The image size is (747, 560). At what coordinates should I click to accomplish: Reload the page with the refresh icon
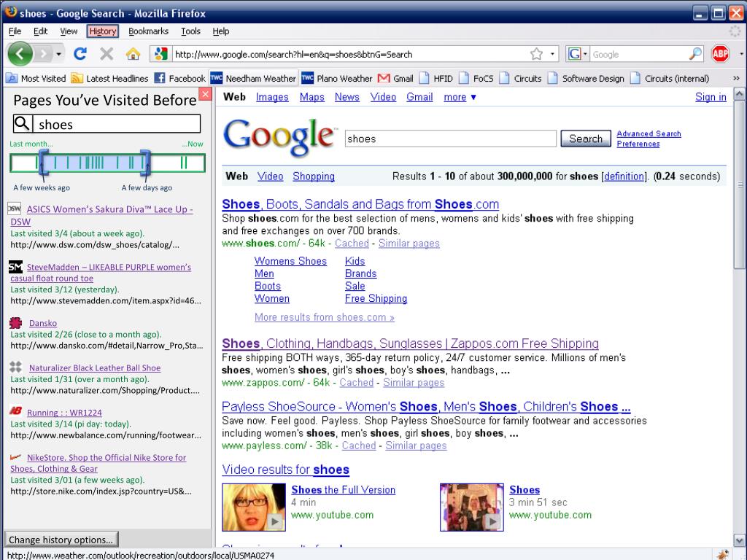(x=80, y=54)
